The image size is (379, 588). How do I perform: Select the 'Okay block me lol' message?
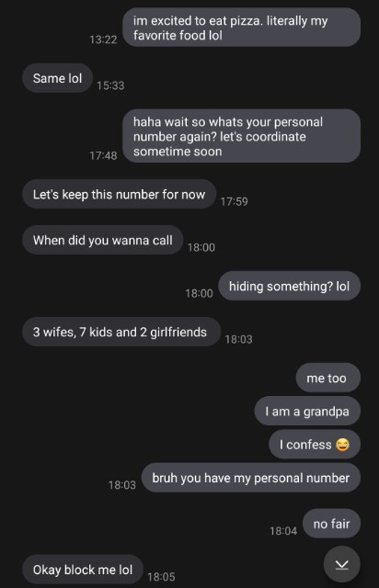[x=83, y=570]
